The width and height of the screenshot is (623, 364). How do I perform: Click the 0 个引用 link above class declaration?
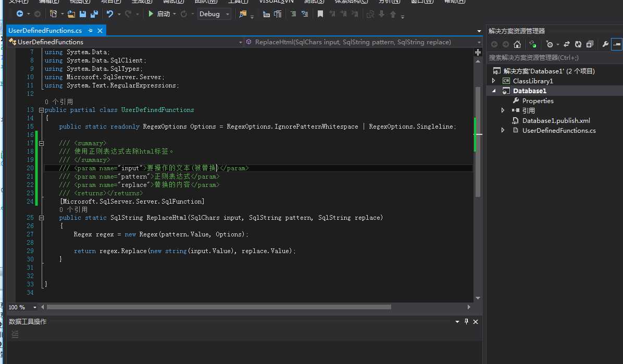[59, 102]
